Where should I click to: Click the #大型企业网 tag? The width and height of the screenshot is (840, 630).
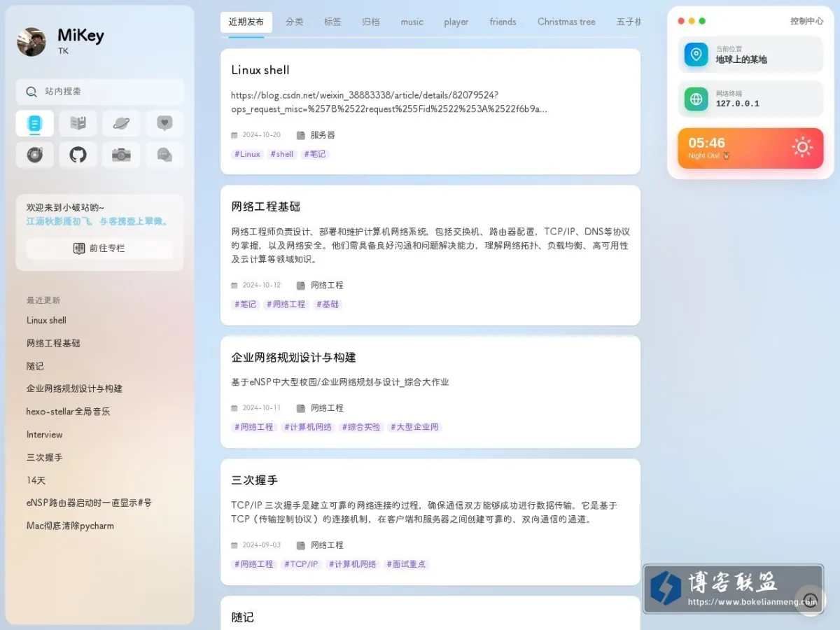pyautogui.click(x=415, y=427)
